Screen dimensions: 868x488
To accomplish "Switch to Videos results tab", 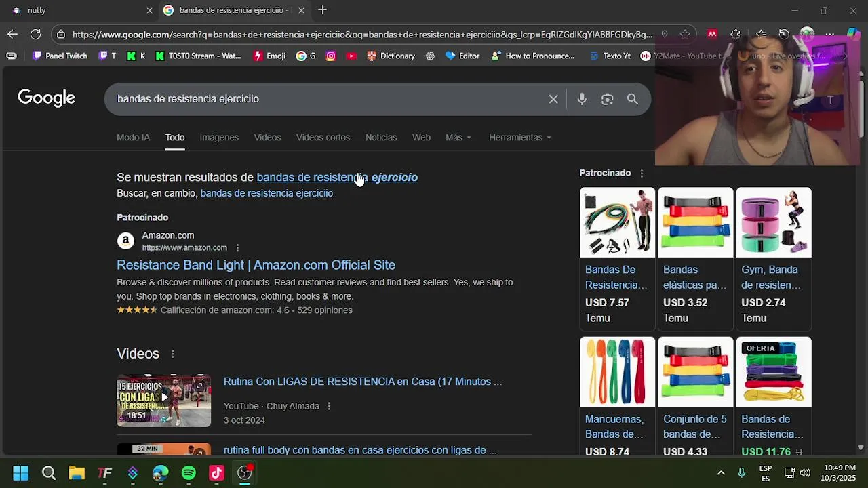I will tap(267, 137).
